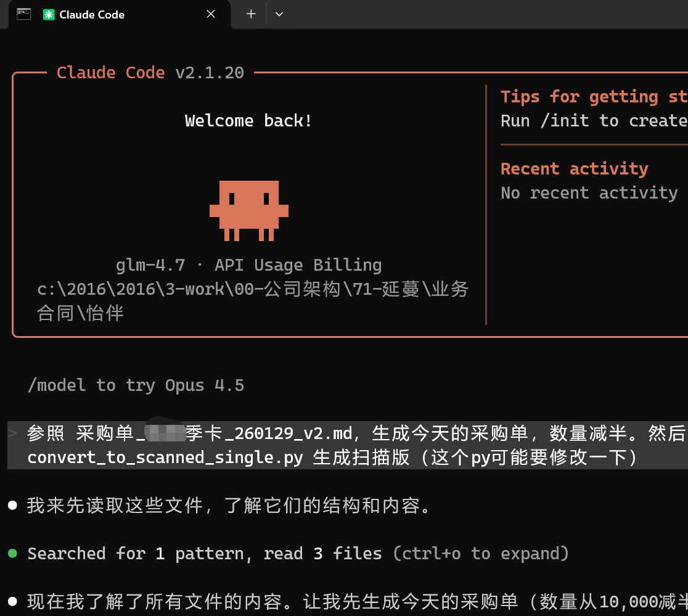Select the Recent activity heading
The image size is (688, 616).
[x=574, y=168]
